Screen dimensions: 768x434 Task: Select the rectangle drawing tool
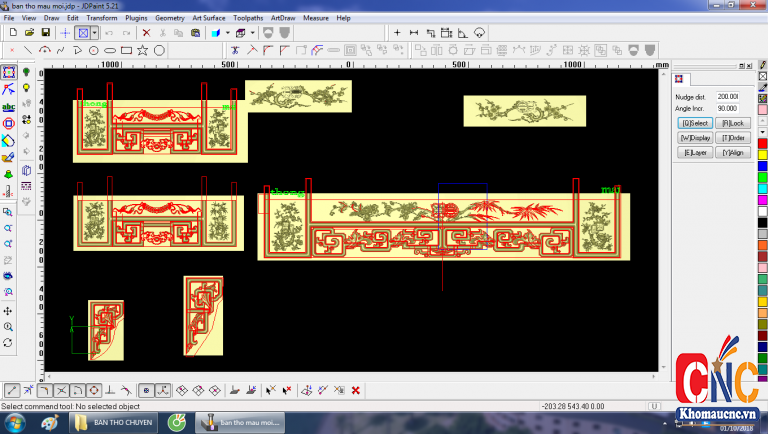126,50
